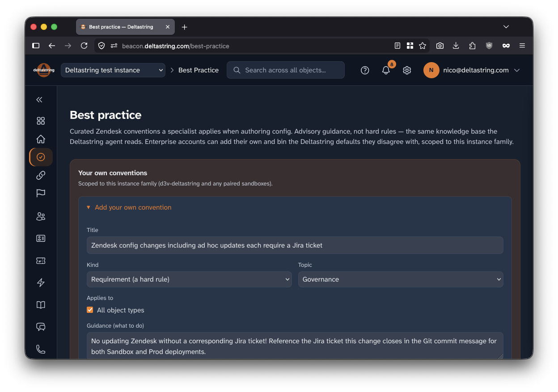Screen dimensions: 558x392
Task: Open the list all tabs chevron
Action: [506, 27]
